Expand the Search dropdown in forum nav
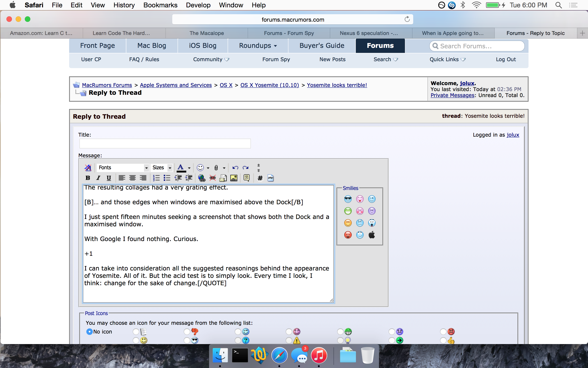Screen dimensions: 588x368 (x=386, y=59)
